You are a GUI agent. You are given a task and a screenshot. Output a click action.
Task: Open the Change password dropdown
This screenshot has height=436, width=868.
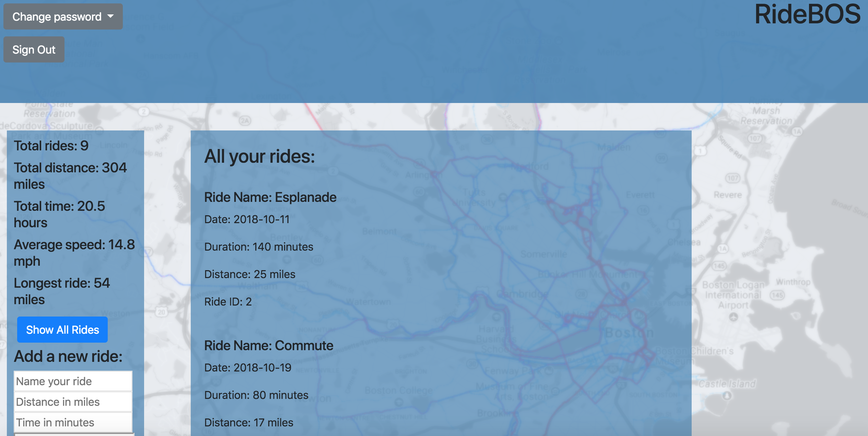[x=63, y=16]
